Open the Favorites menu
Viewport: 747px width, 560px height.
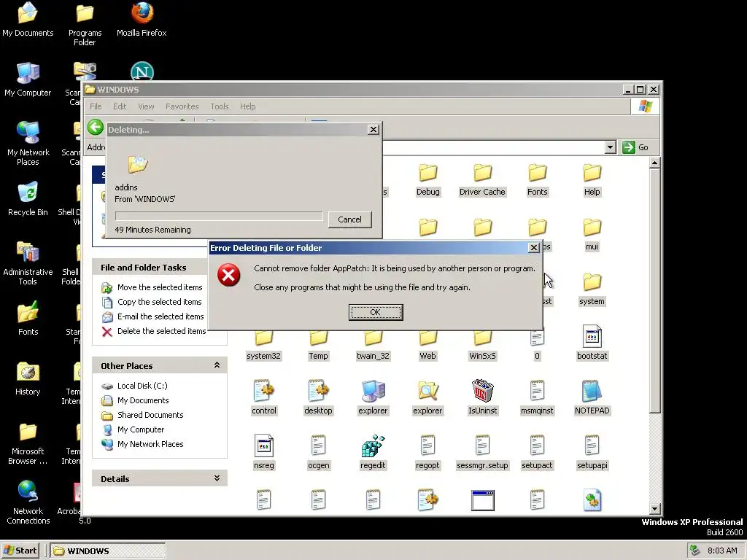[182, 106]
